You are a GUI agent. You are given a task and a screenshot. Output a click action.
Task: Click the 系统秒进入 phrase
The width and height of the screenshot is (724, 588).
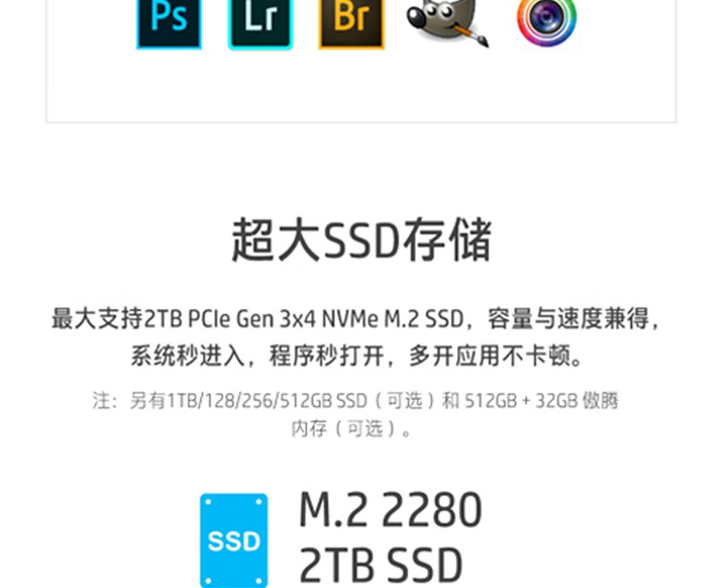[187, 356]
